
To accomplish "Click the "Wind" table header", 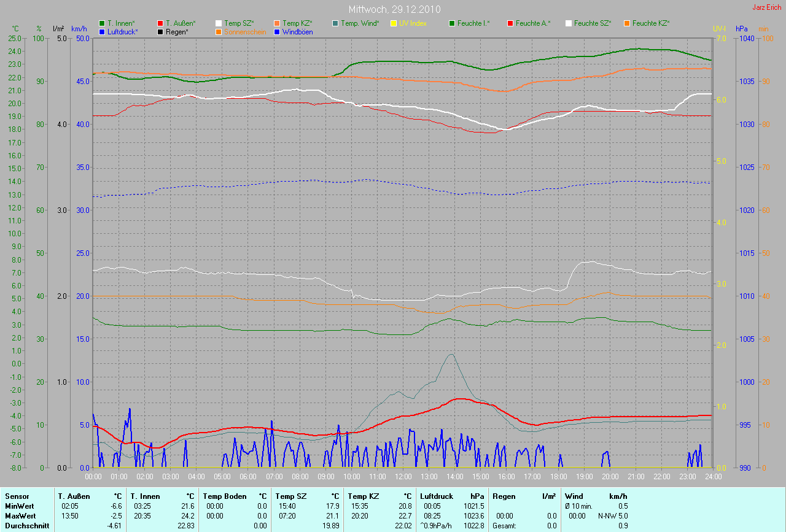I will coord(574,496).
